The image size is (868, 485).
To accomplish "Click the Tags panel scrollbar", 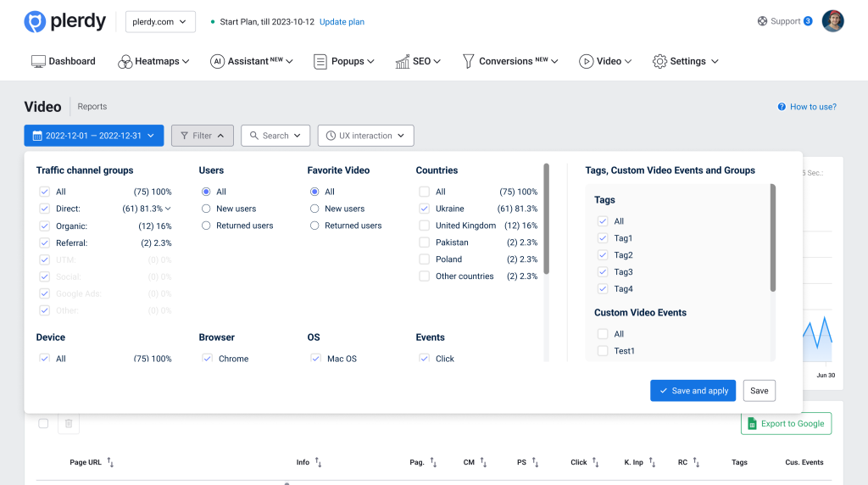I will click(773, 238).
